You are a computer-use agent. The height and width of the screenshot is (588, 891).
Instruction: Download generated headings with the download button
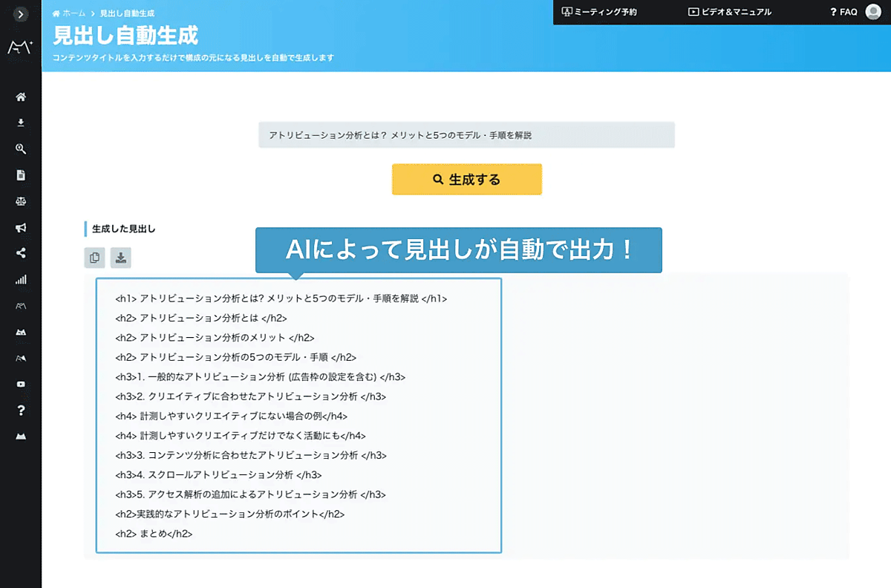[121, 258]
